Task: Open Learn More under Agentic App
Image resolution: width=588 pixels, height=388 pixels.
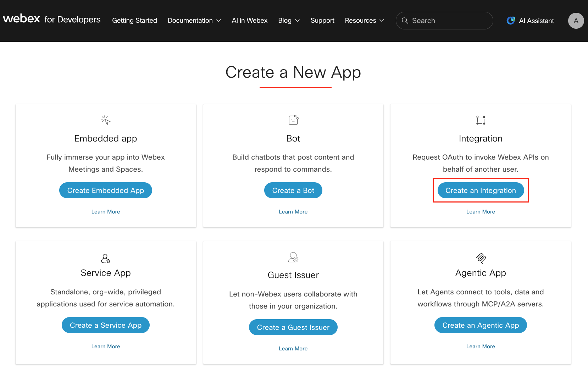Action: pos(481,347)
